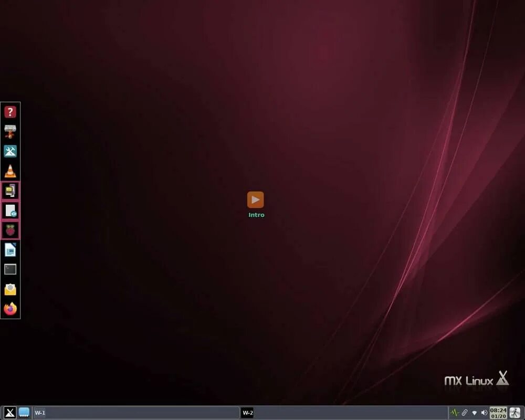Open the MX Linux Help icon
This screenshot has width=525, height=420.
coord(9,111)
